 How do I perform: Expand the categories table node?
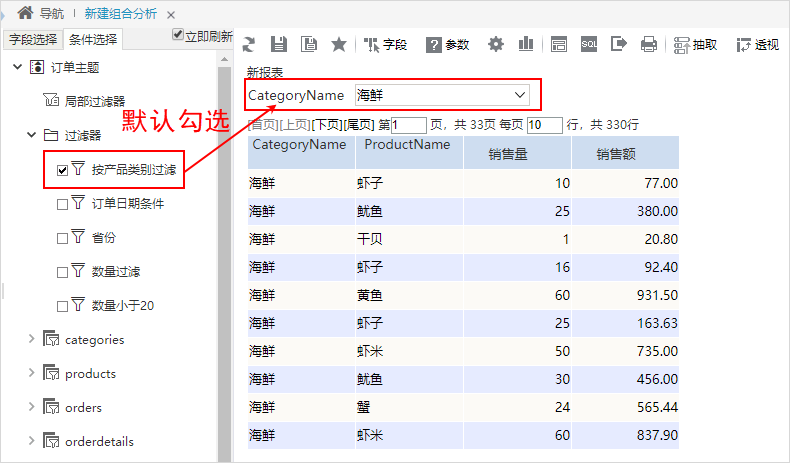(32, 339)
